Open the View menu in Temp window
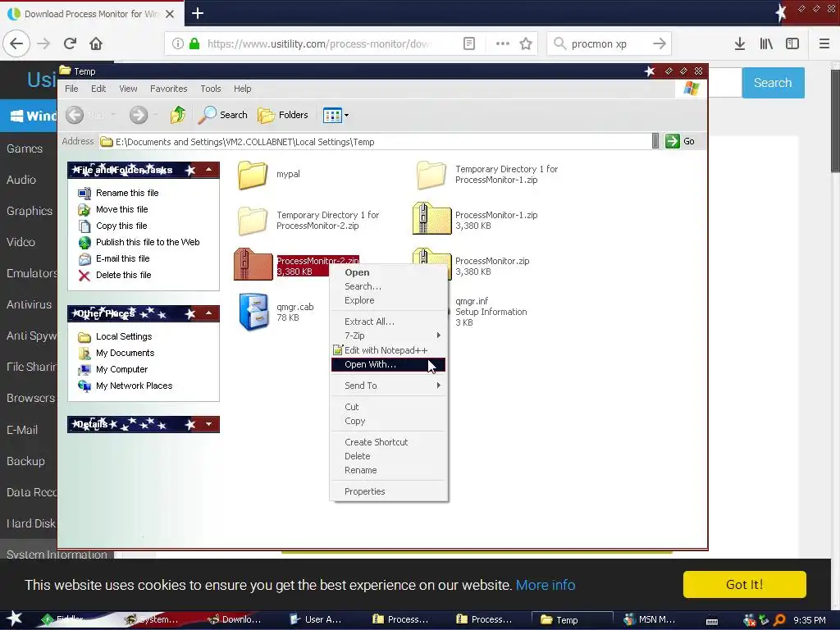Viewport: 840px width, 630px height. tap(128, 89)
